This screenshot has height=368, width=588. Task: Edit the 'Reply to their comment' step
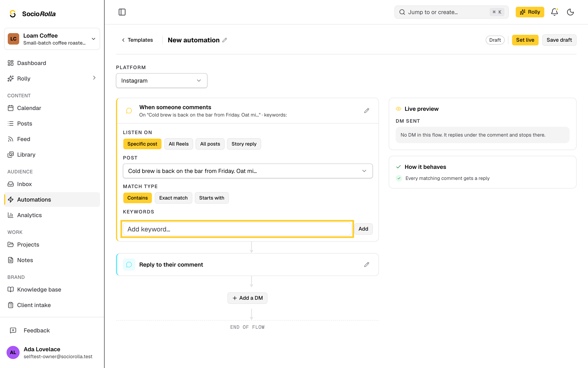coord(367,265)
